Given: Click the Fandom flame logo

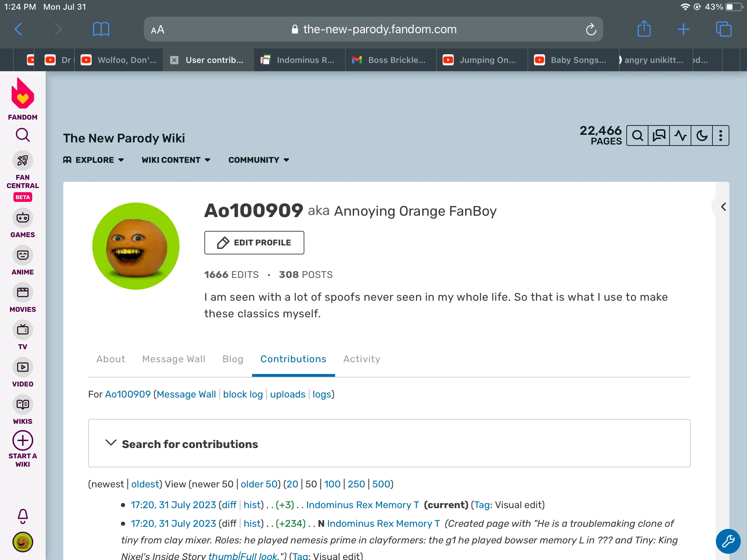Looking at the screenshot, I should pos(22,94).
